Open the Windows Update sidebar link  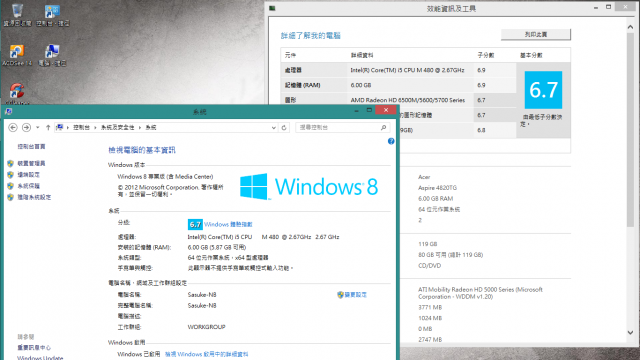tap(40, 358)
